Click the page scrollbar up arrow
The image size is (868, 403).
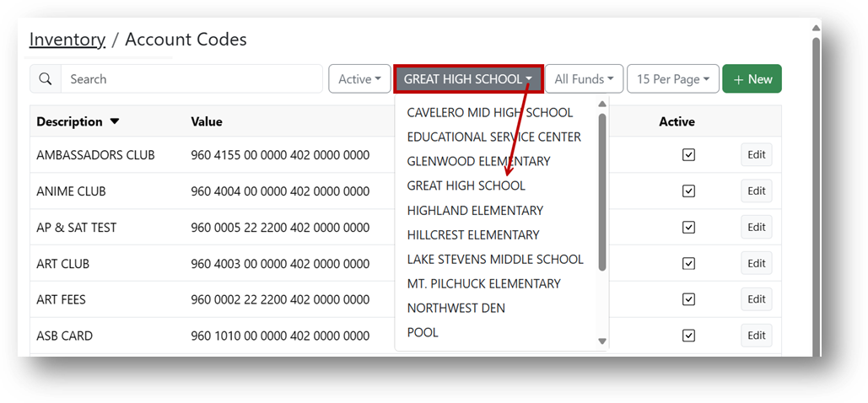pos(816,28)
